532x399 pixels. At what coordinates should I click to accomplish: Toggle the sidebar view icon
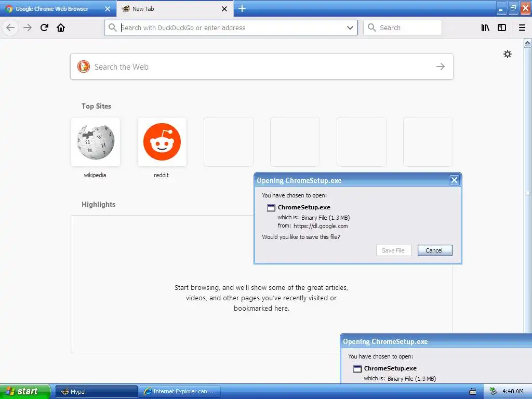[x=502, y=28]
